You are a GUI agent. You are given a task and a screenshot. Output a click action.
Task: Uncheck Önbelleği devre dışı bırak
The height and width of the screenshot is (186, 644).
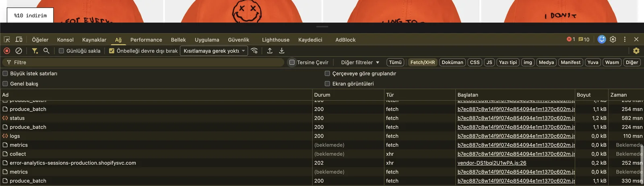(x=111, y=51)
